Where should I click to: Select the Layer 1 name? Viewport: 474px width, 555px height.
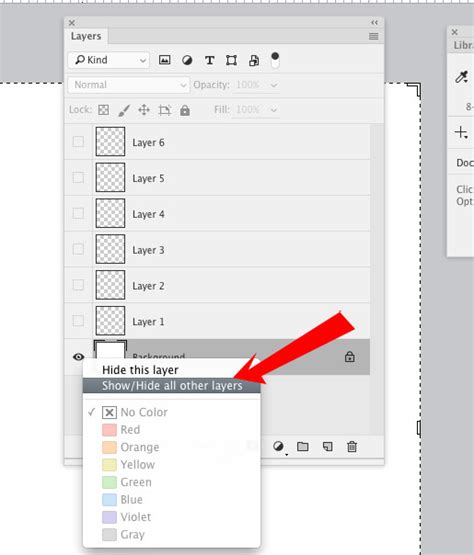(x=148, y=322)
